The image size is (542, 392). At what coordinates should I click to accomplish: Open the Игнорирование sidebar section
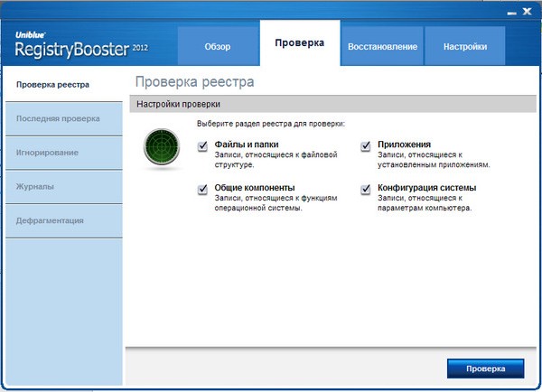click(x=47, y=153)
